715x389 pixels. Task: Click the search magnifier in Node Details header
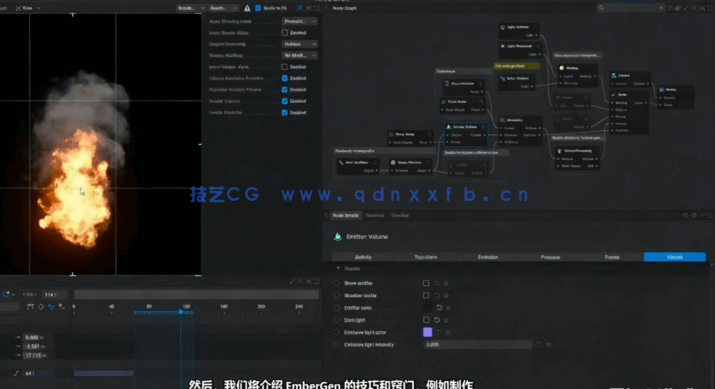685,215
